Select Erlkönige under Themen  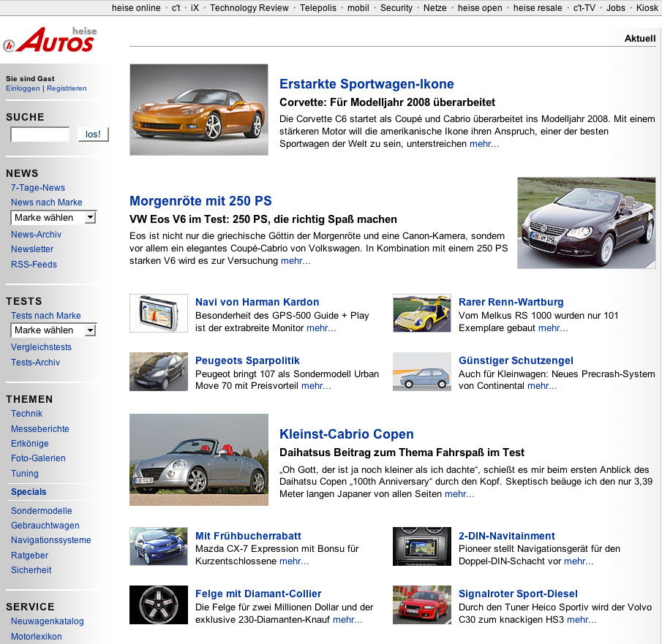point(29,444)
